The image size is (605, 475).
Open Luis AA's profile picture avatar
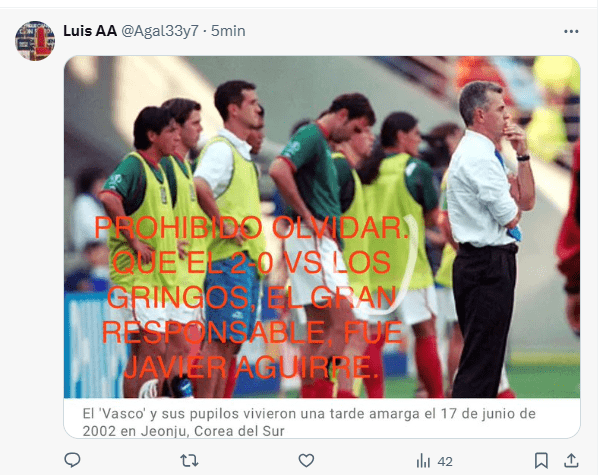tap(35, 41)
